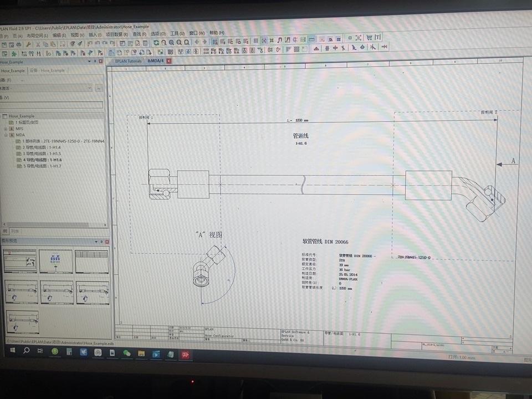Viewport: 532px width, 399px height.
Task: Click the refresh/redraw view toolbar icon
Action: point(157,42)
